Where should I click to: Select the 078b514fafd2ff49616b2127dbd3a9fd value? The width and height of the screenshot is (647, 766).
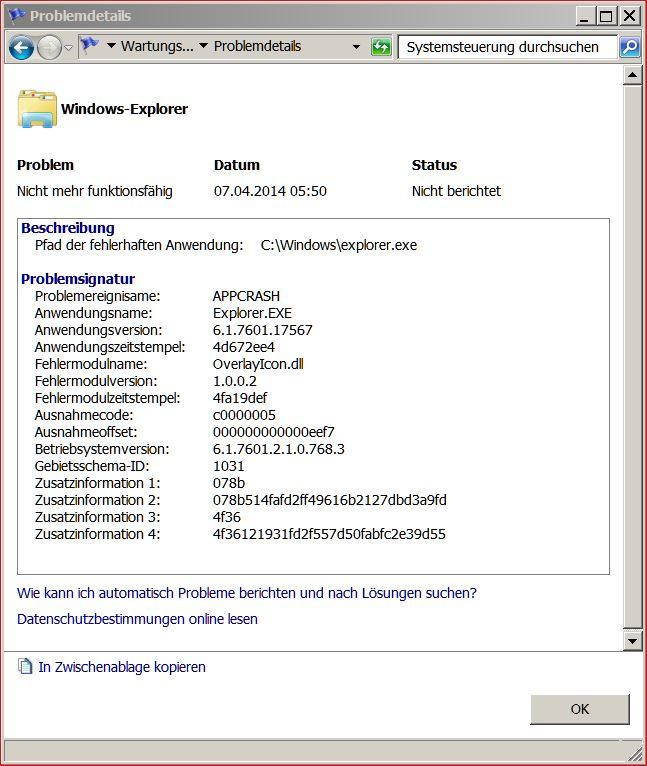[x=330, y=500]
